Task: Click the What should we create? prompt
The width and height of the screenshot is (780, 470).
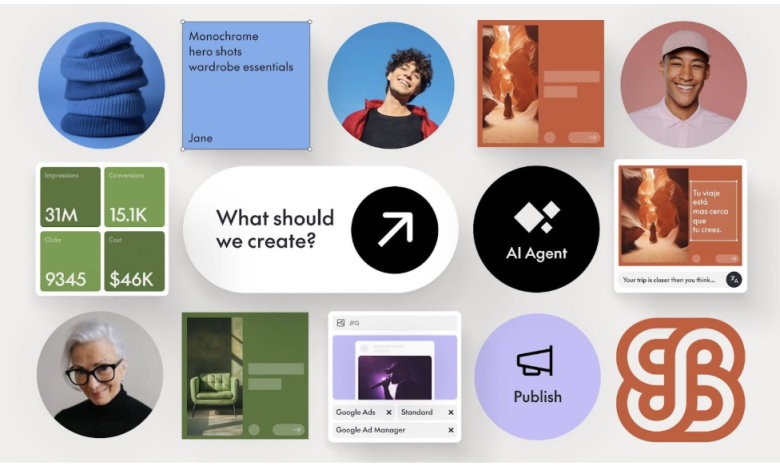Action: pos(275,229)
